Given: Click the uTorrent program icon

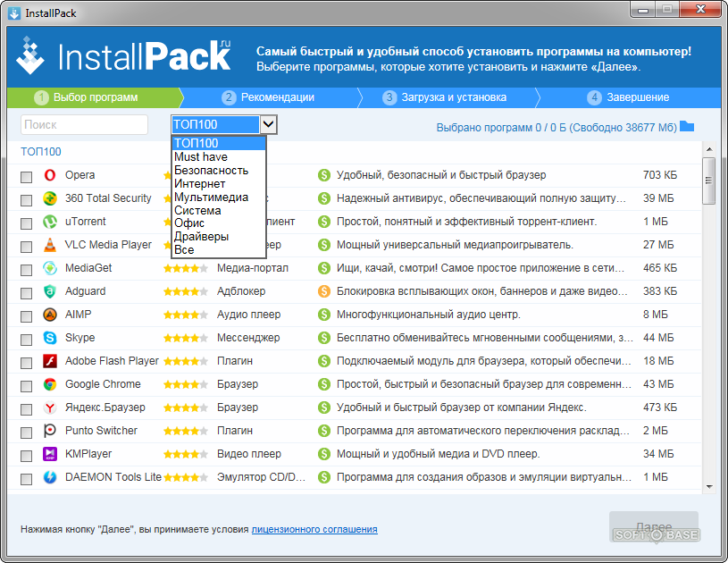Looking at the screenshot, I should click(x=50, y=222).
